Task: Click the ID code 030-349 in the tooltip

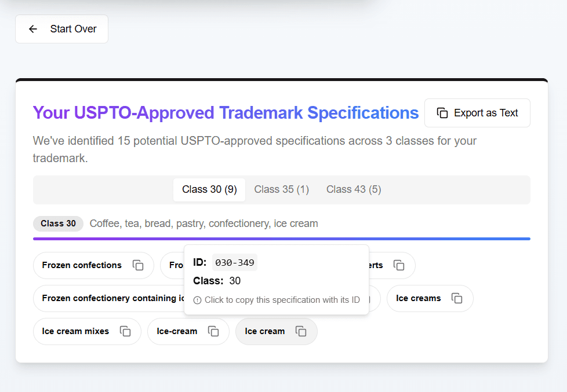Action: tap(234, 262)
